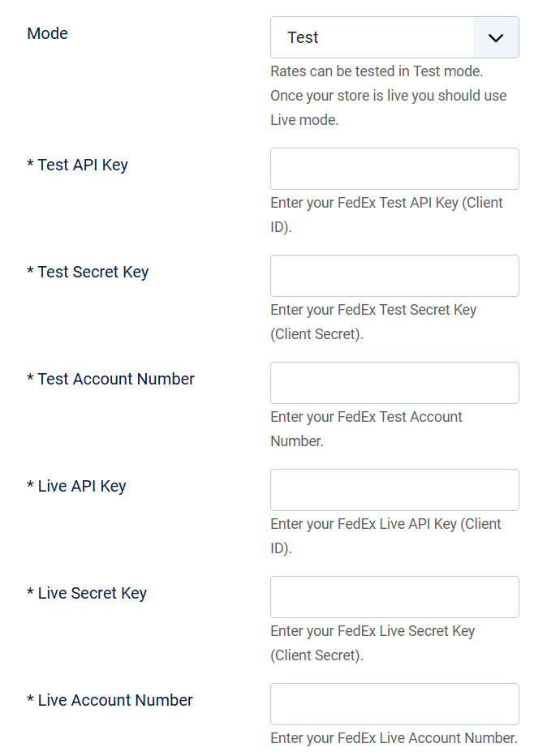The height and width of the screenshot is (756, 547).
Task: Click the "* Test API Key" label
Action: (78, 165)
